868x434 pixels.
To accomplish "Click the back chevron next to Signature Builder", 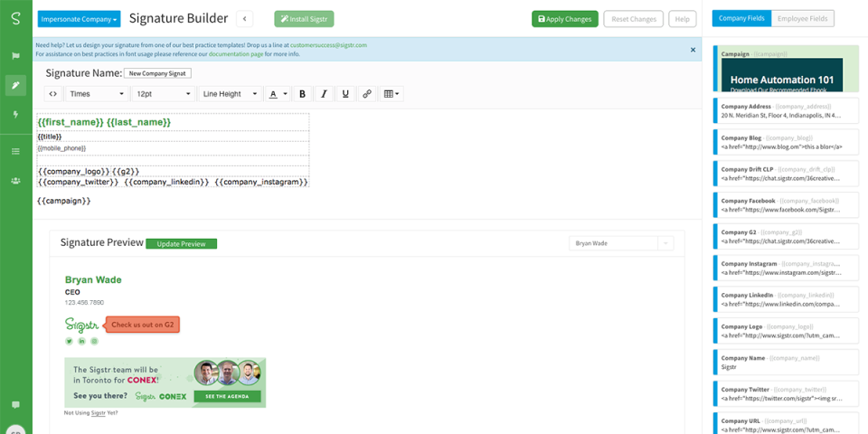I will pyautogui.click(x=245, y=19).
